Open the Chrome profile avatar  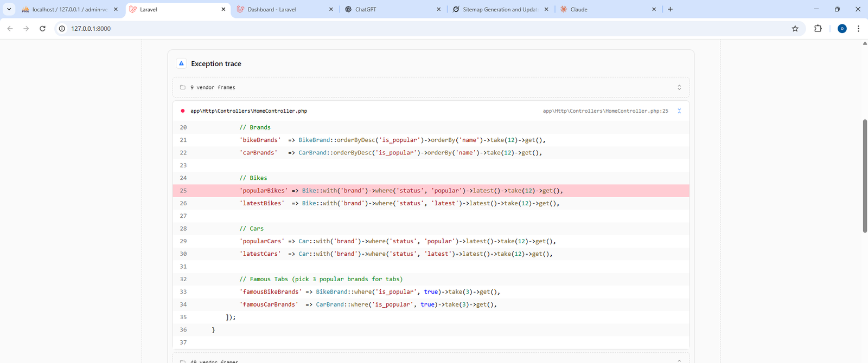tap(841, 29)
